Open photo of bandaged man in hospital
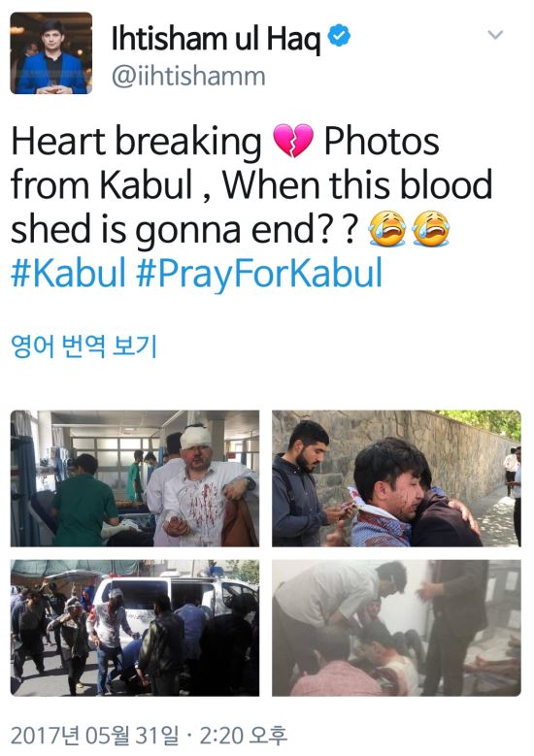 click(x=135, y=478)
